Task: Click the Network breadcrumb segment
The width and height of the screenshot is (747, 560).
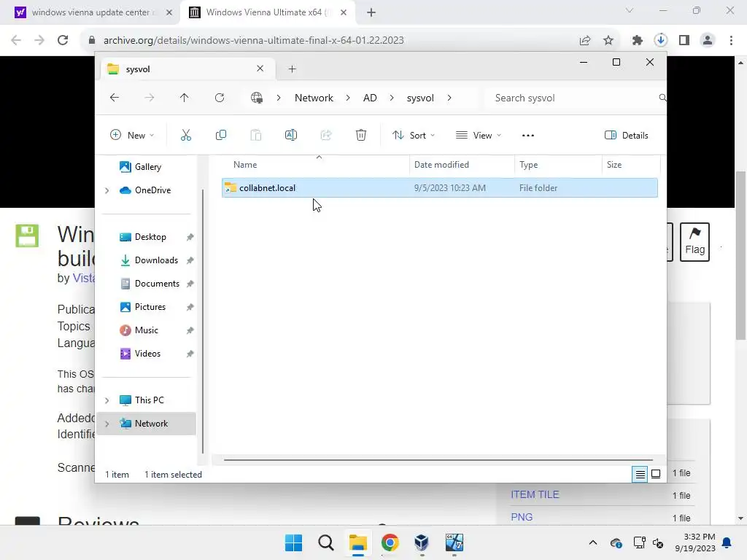Action: pyautogui.click(x=314, y=98)
